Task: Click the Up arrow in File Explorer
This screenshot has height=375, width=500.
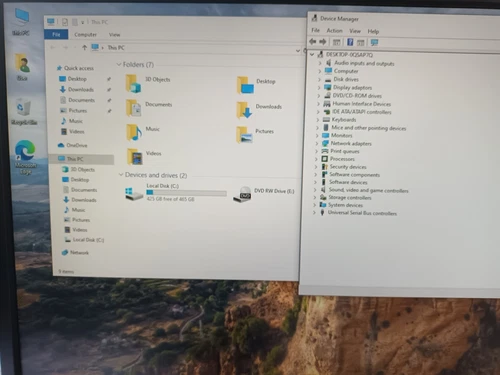Action: 84,48
